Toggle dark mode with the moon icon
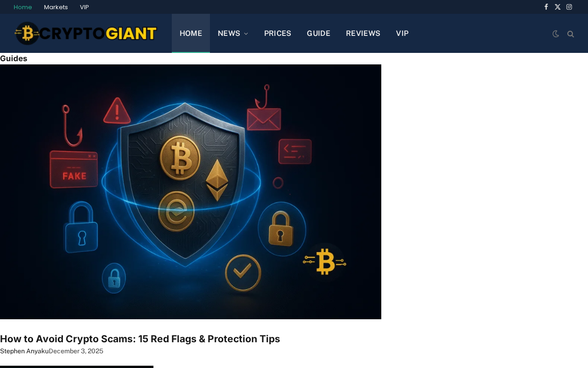 click(555, 34)
